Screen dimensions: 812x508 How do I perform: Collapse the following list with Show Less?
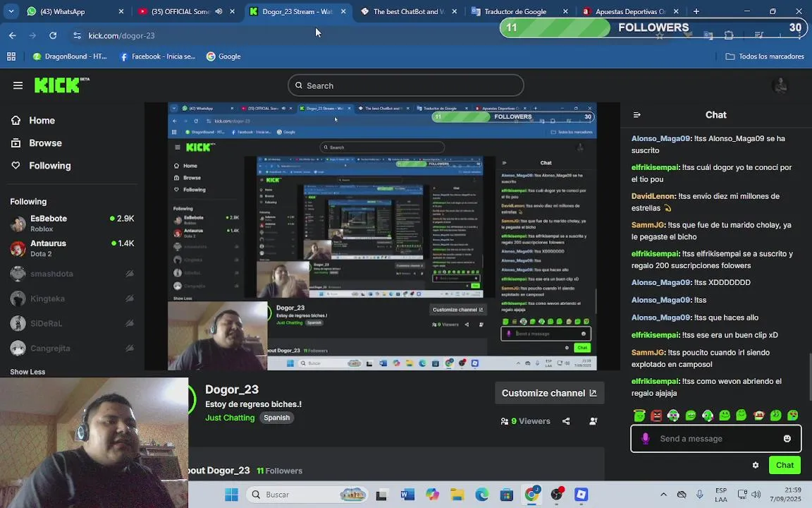click(x=27, y=372)
